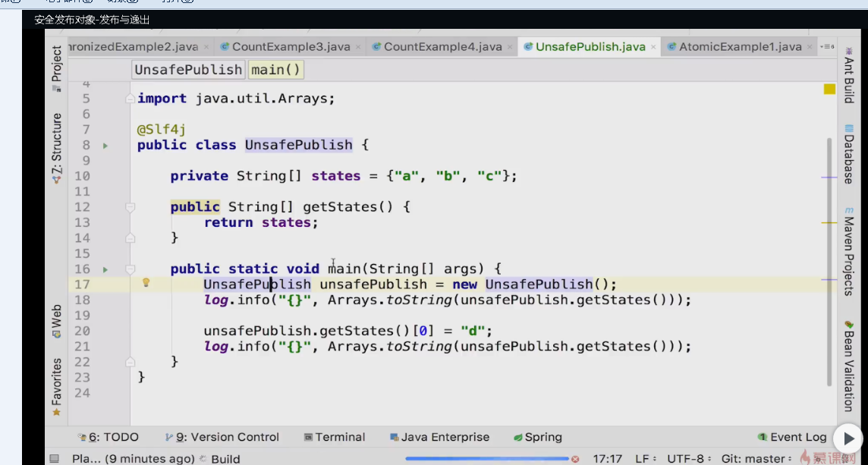This screenshot has width=868, height=465.
Task: Open the 7: Structure tool window
Action: [57, 149]
